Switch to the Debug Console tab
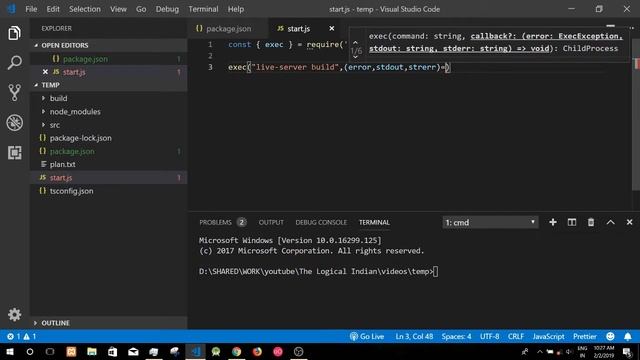The height and width of the screenshot is (360, 640). pos(321,222)
